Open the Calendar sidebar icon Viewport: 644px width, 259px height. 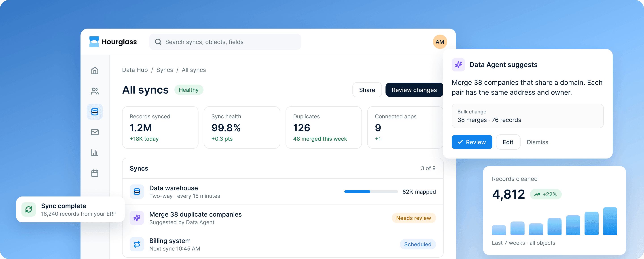click(x=95, y=173)
